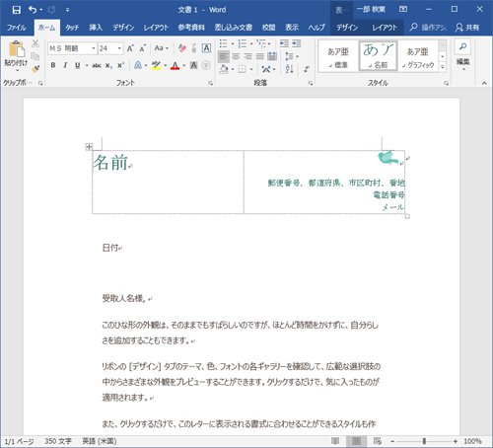Apply the 標準 style
Image resolution: width=493 pixels, height=448 pixels.
[x=338, y=57]
